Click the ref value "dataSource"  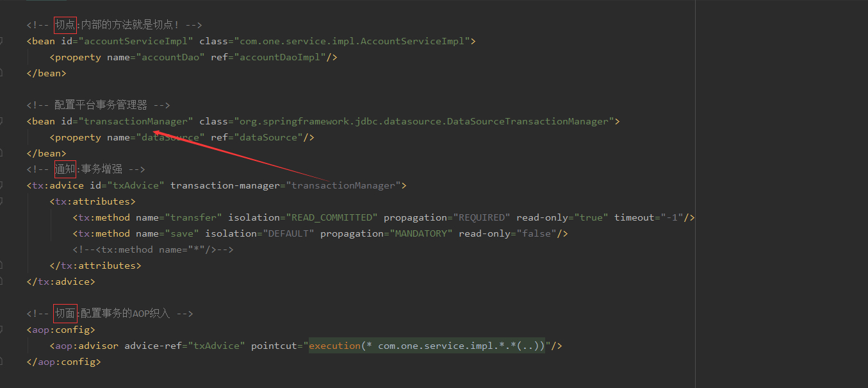(267, 137)
